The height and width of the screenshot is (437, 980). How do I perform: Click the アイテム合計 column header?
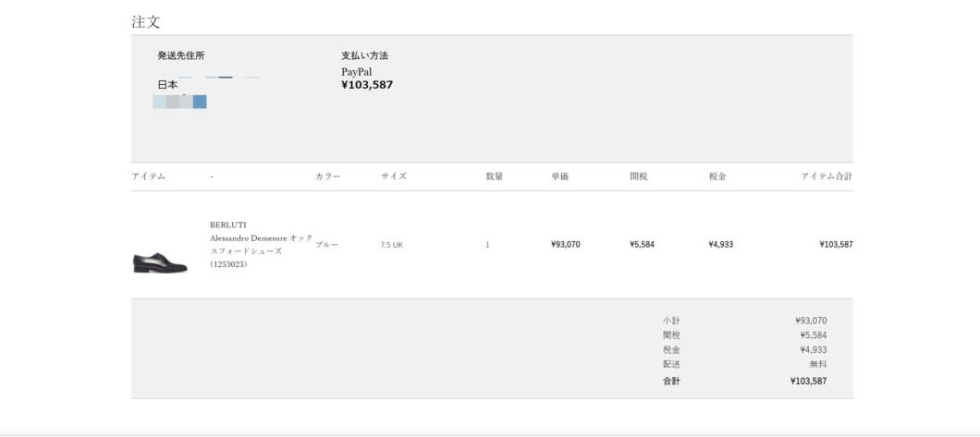827,176
